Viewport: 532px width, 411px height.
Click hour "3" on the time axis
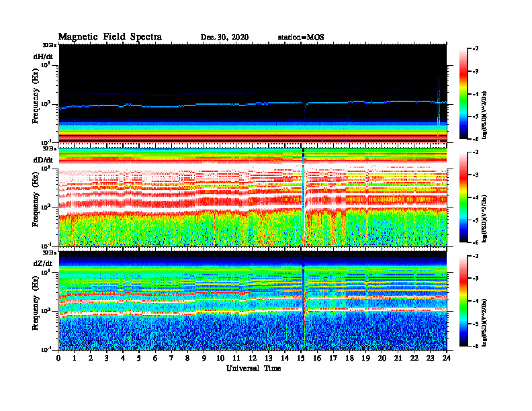[x=107, y=358]
